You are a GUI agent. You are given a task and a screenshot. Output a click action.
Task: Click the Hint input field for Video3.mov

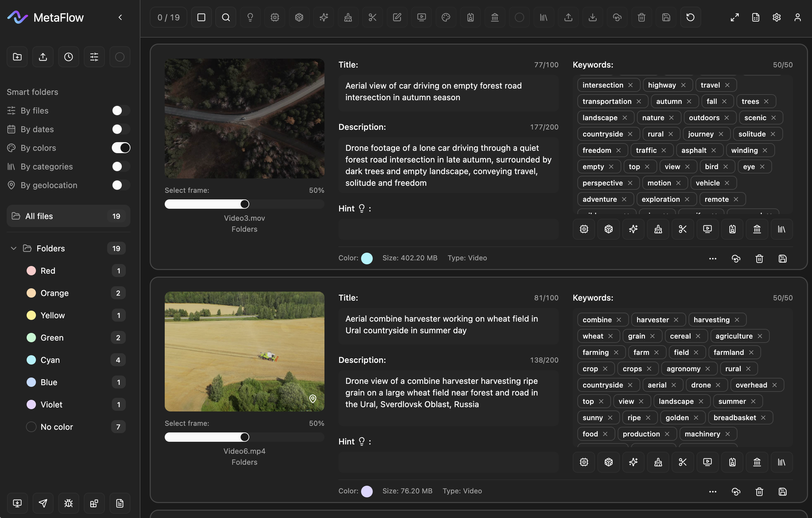pyautogui.click(x=448, y=229)
